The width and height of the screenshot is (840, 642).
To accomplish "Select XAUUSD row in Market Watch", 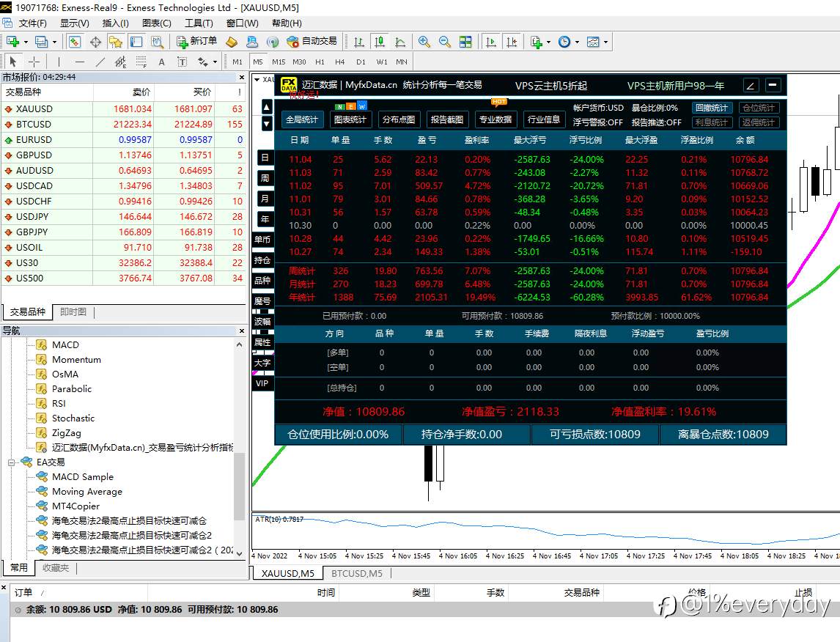I will click(123, 108).
